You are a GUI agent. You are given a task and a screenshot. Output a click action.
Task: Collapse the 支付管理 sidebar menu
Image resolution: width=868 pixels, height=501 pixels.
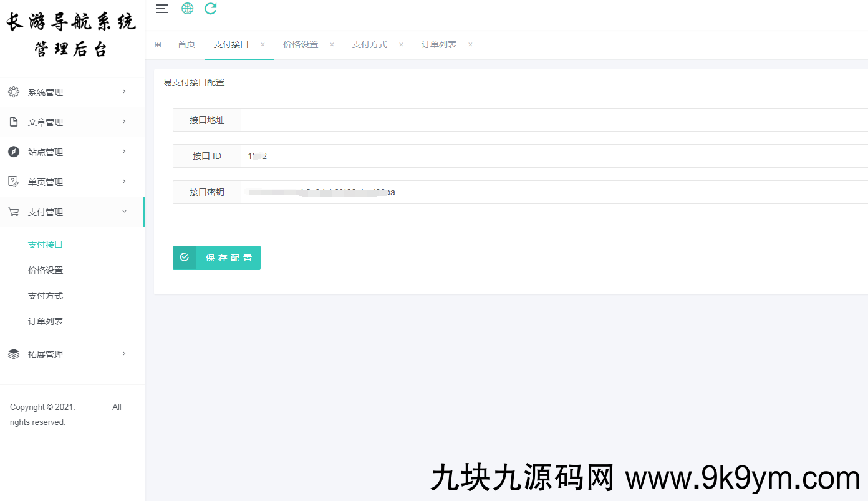pyautogui.click(x=69, y=212)
